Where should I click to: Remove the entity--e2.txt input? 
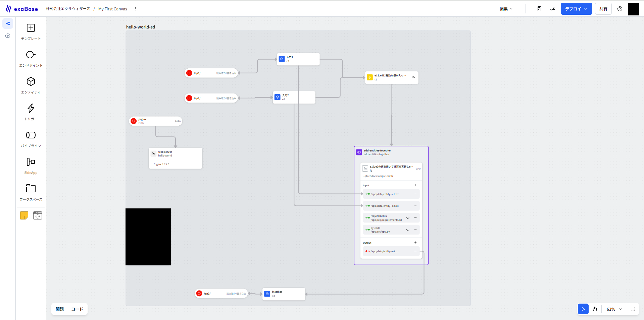click(x=415, y=206)
